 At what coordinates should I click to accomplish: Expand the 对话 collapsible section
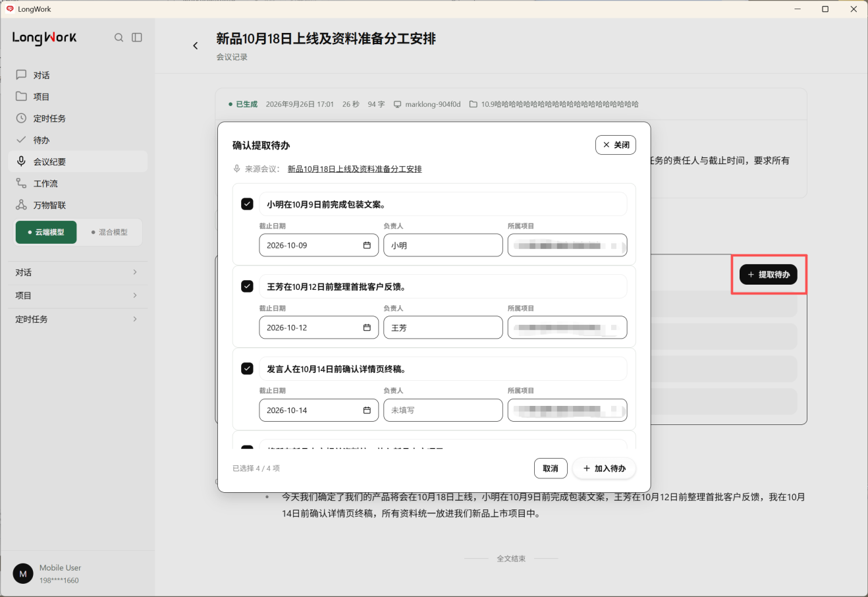pos(78,272)
